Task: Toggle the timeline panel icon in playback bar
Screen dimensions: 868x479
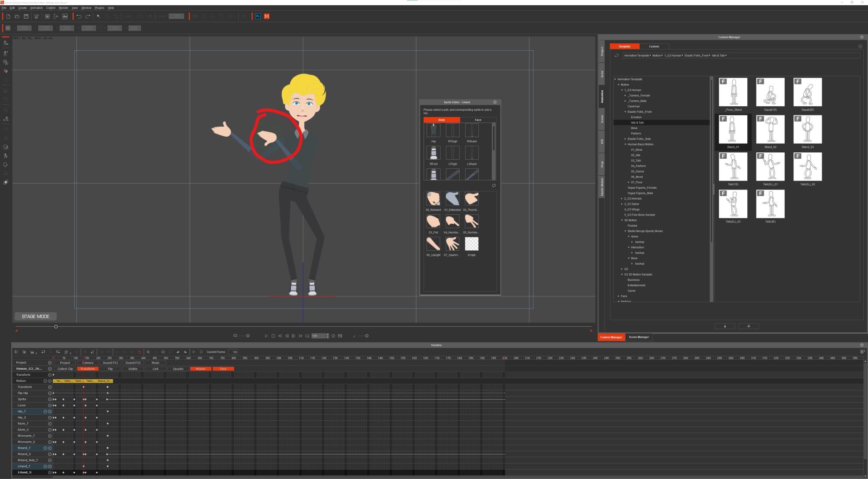Action: tap(340, 336)
